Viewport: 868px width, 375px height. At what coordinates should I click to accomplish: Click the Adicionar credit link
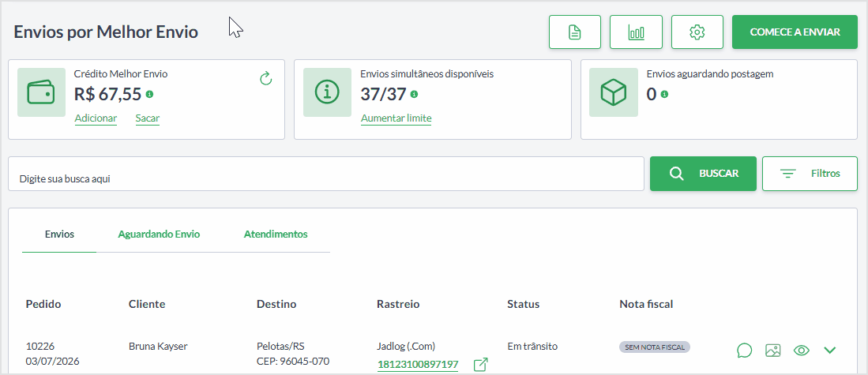click(x=96, y=118)
